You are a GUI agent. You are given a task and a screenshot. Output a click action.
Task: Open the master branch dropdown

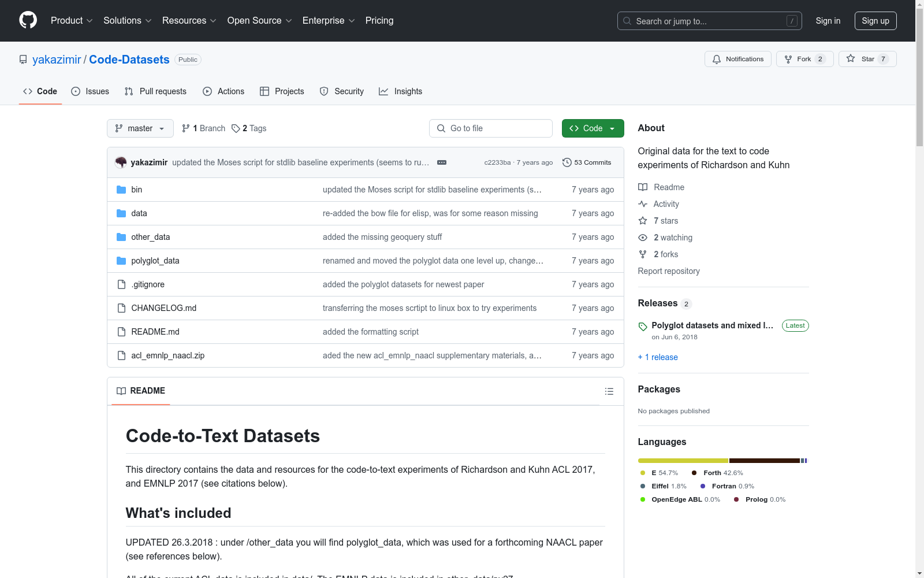pos(140,128)
